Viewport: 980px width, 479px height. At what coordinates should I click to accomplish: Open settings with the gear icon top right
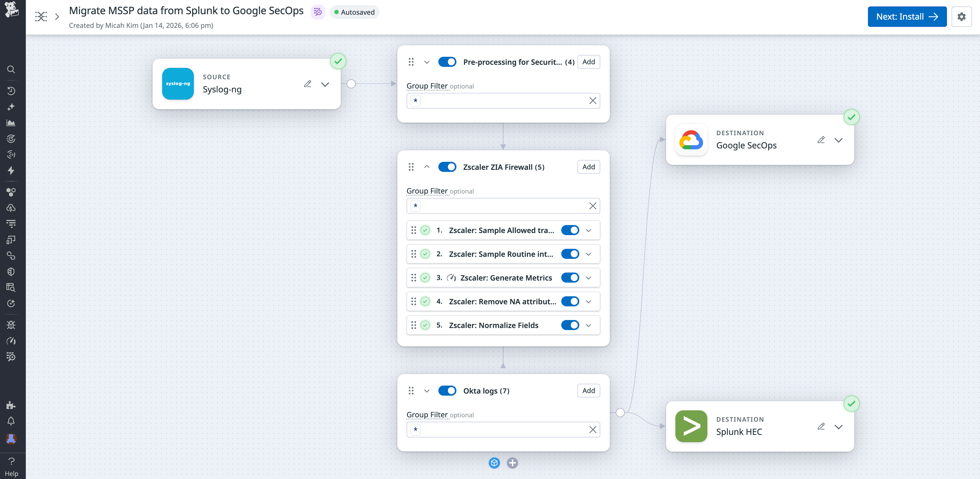pos(962,16)
